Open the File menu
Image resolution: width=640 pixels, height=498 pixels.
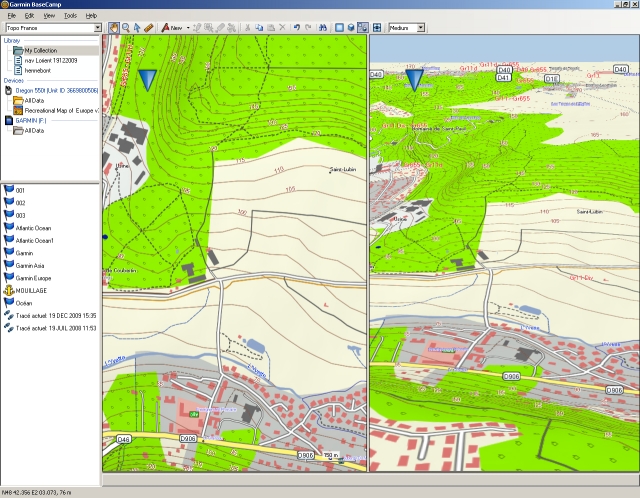11,16
